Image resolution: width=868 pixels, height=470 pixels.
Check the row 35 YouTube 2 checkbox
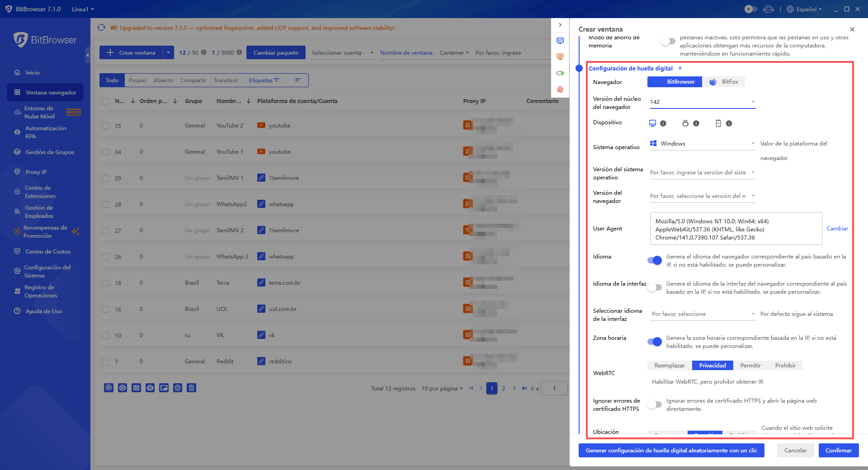tap(105, 126)
